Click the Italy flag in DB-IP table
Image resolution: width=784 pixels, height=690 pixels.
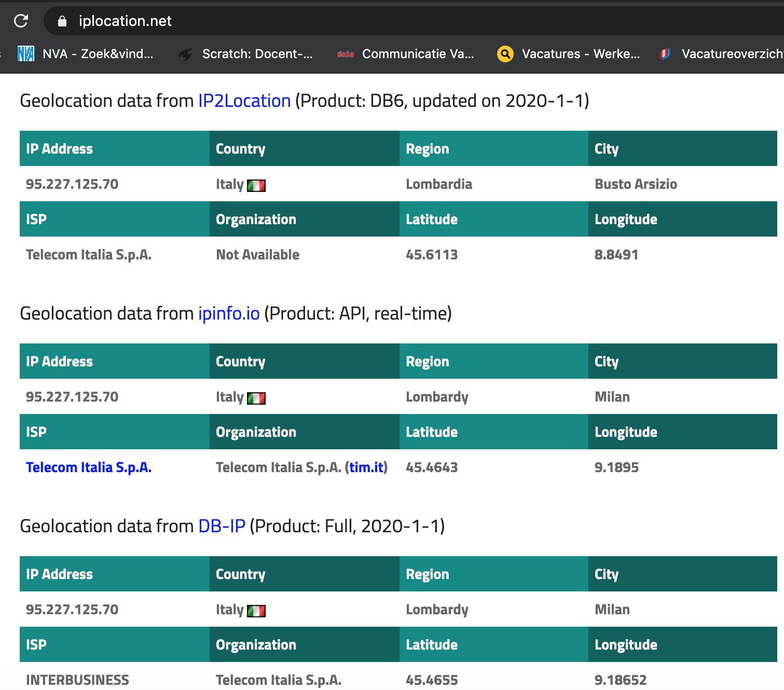click(x=256, y=611)
